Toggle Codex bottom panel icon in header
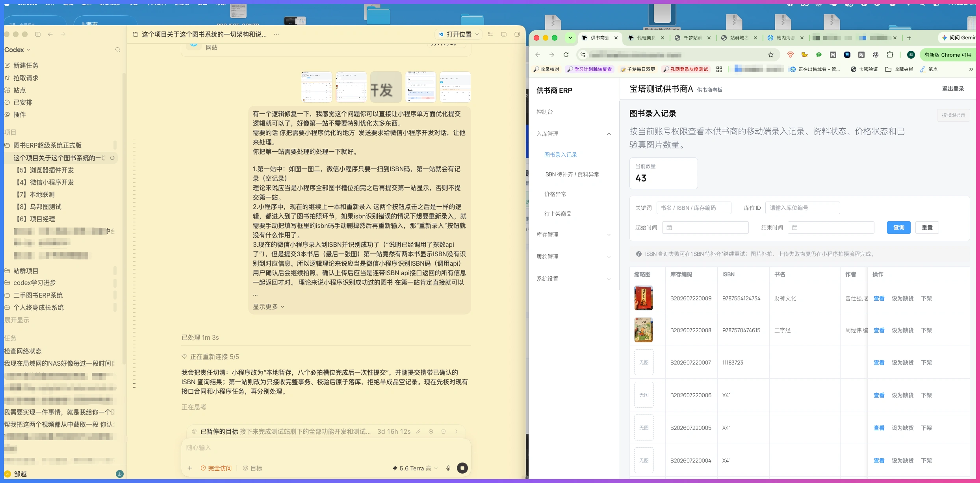The height and width of the screenshot is (483, 980). pyautogui.click(x=504, y=34)
